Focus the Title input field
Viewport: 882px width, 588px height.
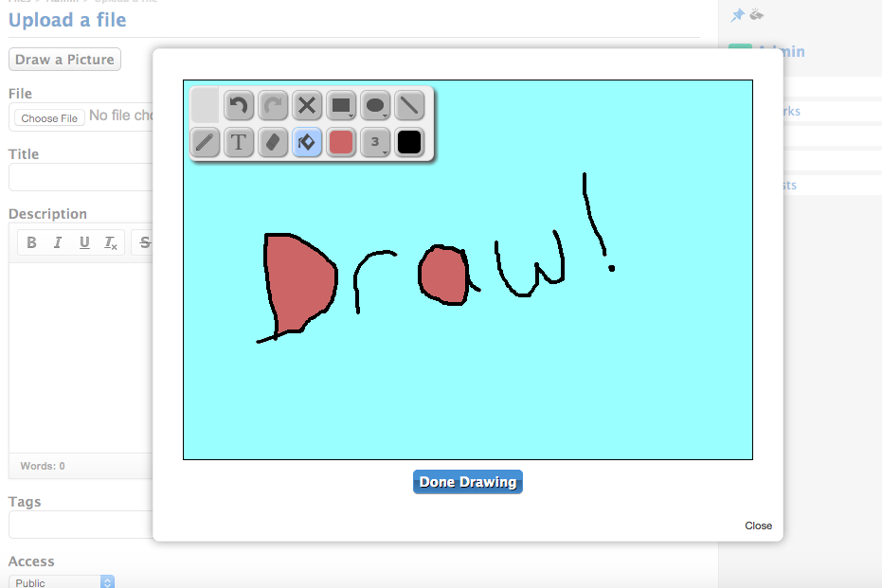[x=81, y=177]
